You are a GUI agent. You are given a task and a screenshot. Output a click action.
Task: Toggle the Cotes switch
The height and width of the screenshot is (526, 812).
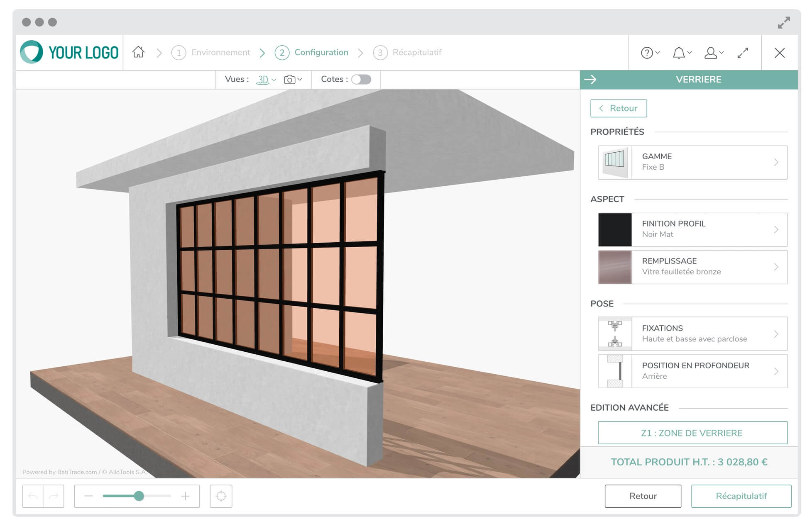coord(361,79)
